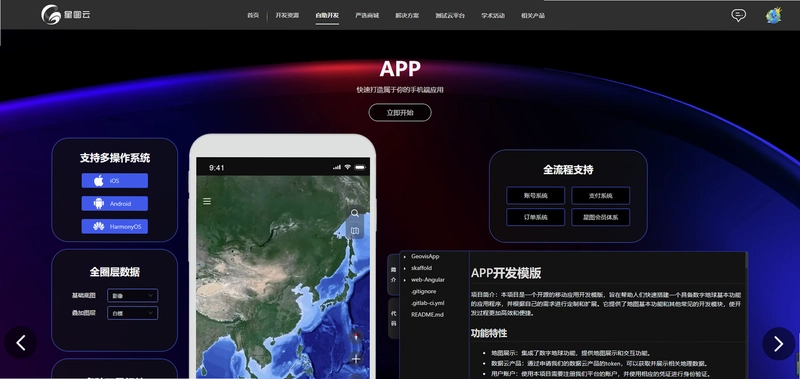Click the plus zoom-in icon on map
This screenshot has width=800, height=379.
[356, 359]
